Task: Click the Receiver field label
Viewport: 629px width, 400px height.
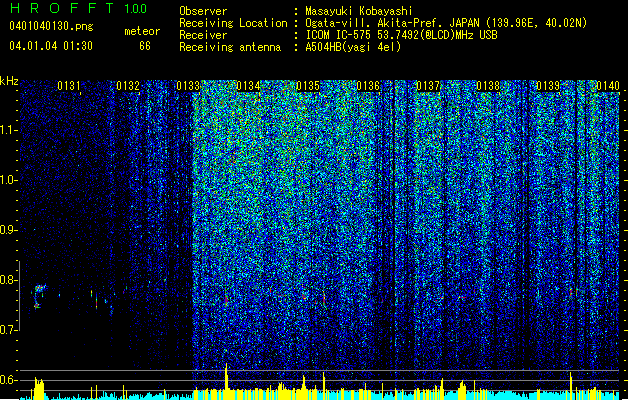Action: tap(203, 35)
